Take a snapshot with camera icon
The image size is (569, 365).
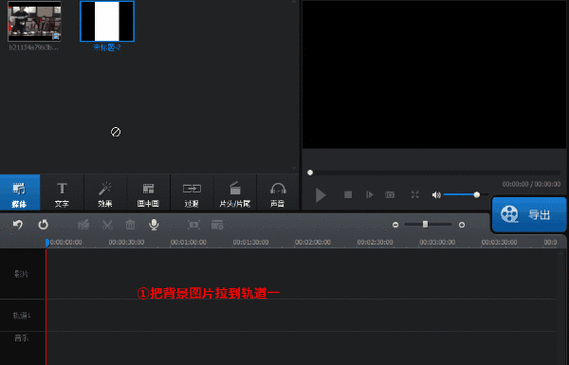[390, 195]
